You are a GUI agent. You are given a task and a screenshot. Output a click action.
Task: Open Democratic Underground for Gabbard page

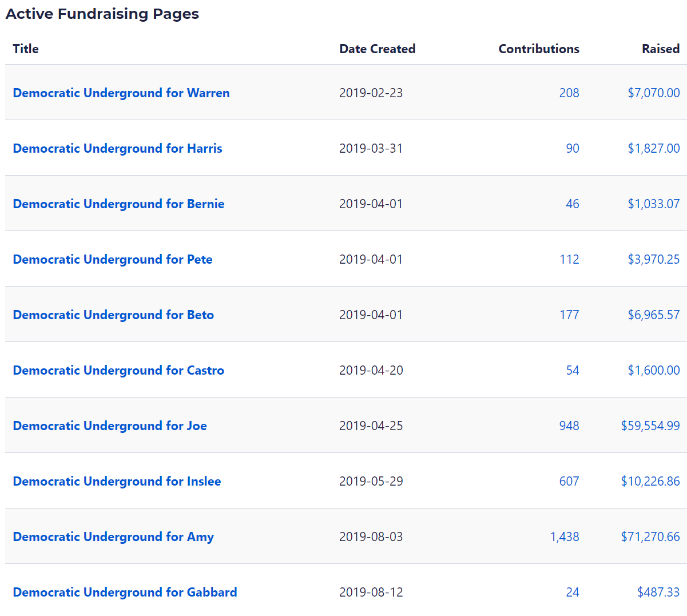tap(125, 592)
